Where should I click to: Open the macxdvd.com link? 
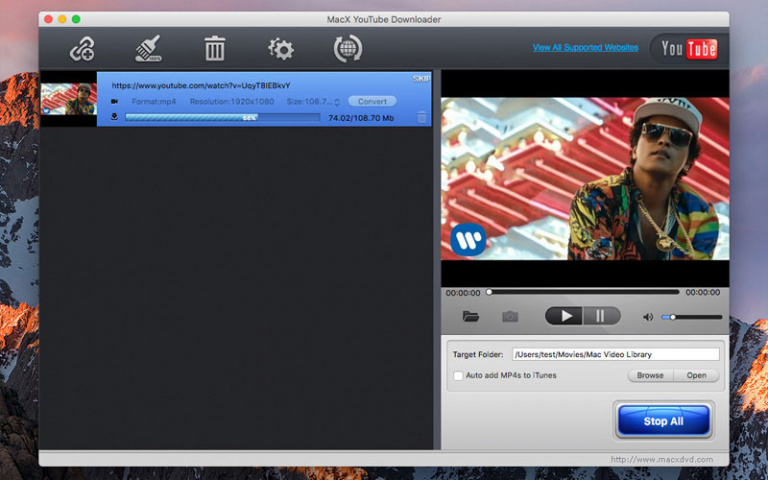(x=662, y=459)
